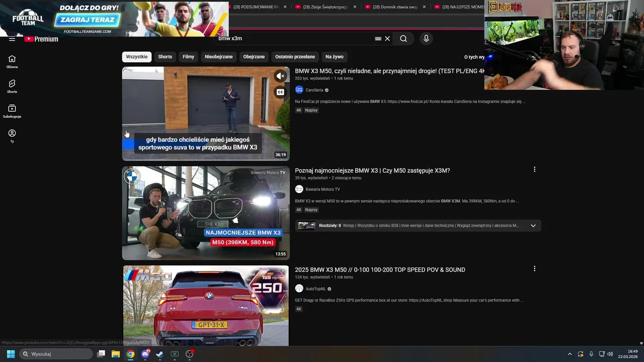Viewport: 644px width, 362px height.
Task: Visit the CaroSeria channel
Action: click(x=314, y=90)
